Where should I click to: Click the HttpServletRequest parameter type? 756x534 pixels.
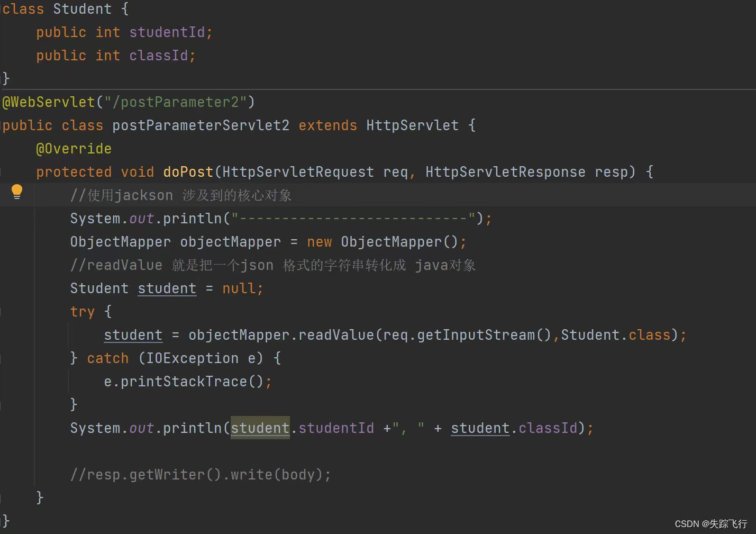pyautogui.click(x=298, y=172)
